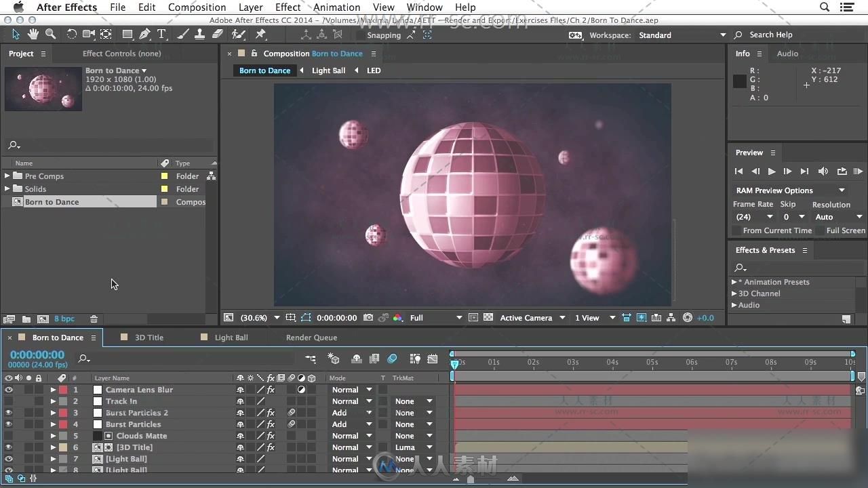Select the Clone Stamp tool

pyautogui.click(x=199, y=34)
